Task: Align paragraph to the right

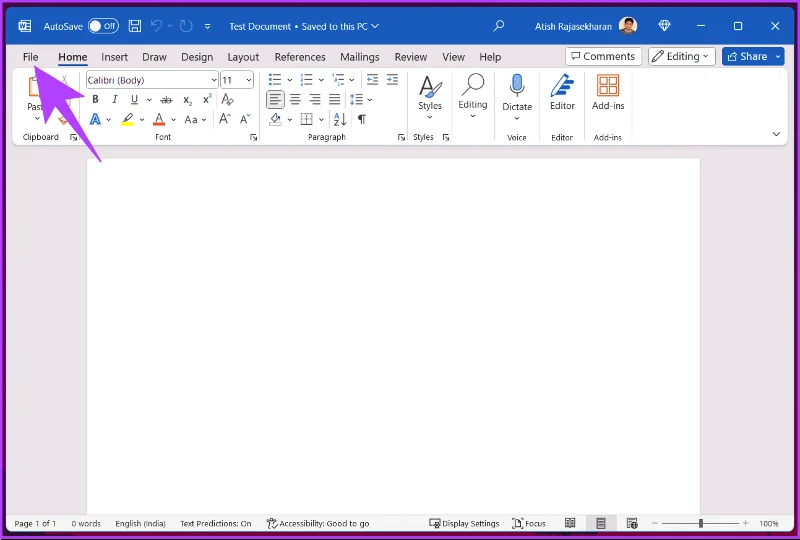Action: (315, 100)
